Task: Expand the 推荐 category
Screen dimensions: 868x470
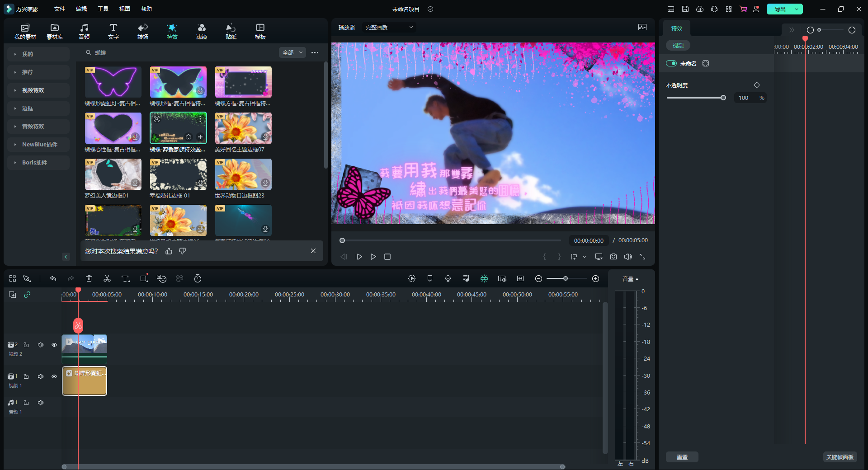Action: tap(38, 72)
